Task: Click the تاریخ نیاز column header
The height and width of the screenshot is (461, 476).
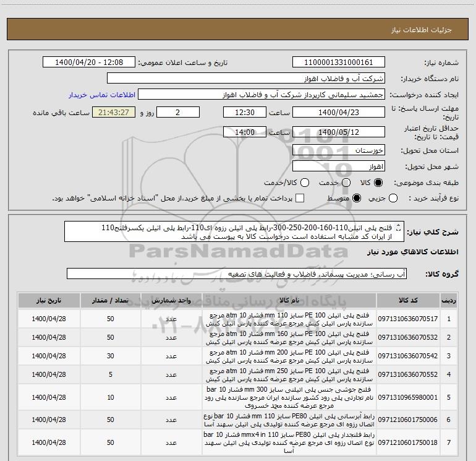Action: tap(49, 301)
